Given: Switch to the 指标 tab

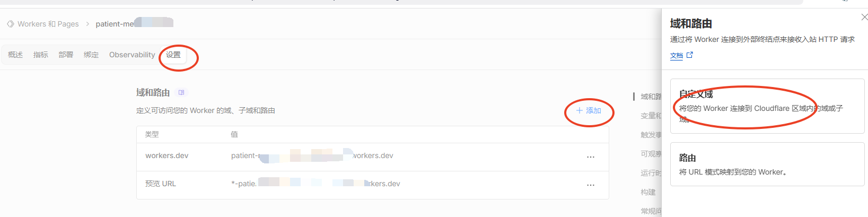Looking at the screenshot, I should point(41,55).
